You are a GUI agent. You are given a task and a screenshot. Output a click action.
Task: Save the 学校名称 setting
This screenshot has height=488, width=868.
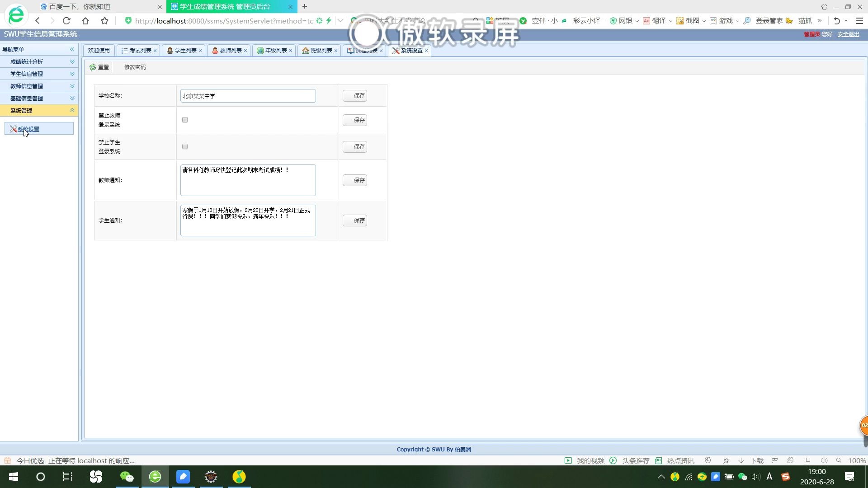(x=355, y=96)
